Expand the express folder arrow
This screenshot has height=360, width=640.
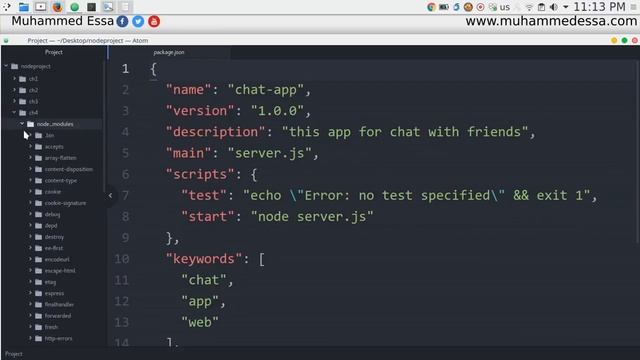(x=30, y=293)
